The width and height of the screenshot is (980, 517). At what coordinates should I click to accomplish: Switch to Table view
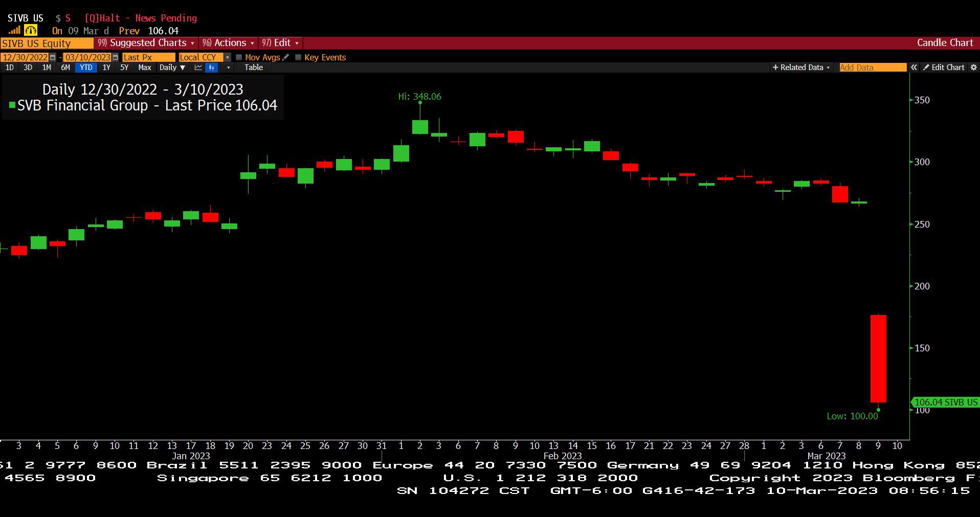(254, 68)
